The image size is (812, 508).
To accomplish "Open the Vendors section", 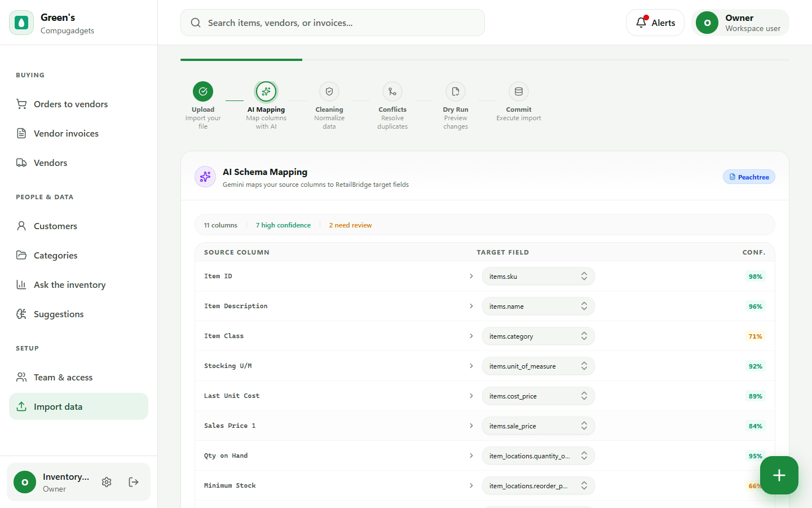I will (78, 163).
